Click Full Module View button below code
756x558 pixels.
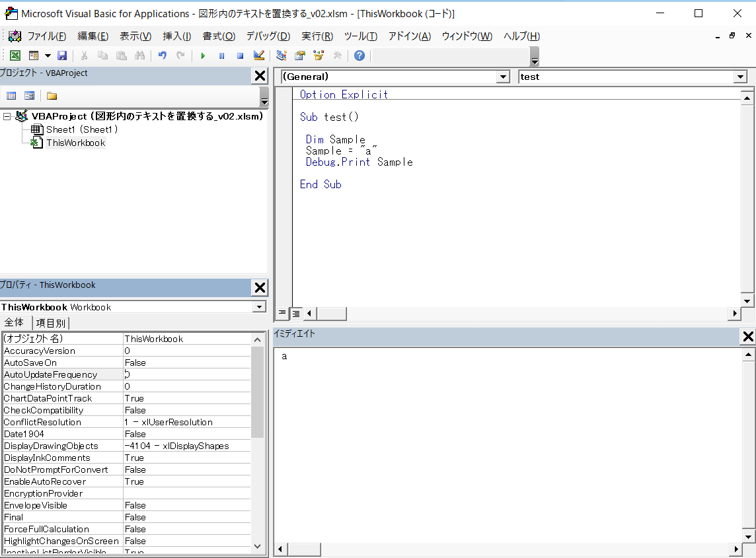click(295, 313)
